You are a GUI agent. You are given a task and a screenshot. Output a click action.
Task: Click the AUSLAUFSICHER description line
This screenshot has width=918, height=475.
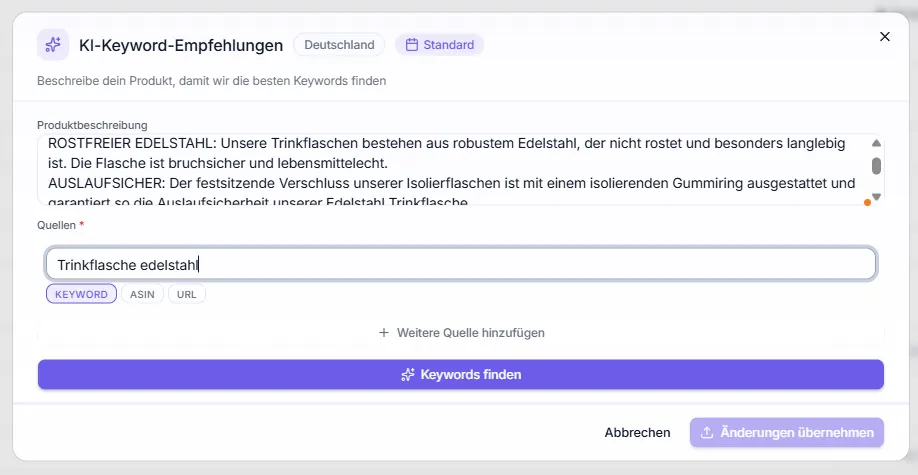(x=451, y=183)
